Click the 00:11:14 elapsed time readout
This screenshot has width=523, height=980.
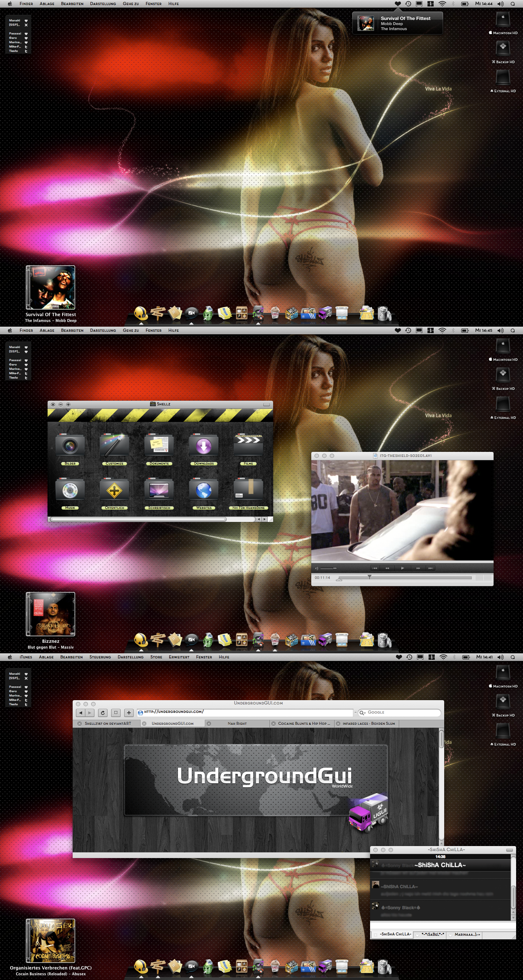[x=322, y=577]
